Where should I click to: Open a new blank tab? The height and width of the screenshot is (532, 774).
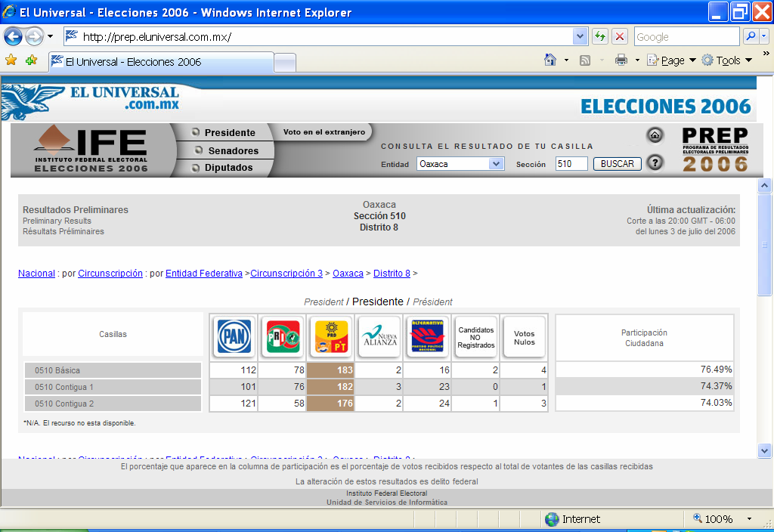tap(285, 63)
